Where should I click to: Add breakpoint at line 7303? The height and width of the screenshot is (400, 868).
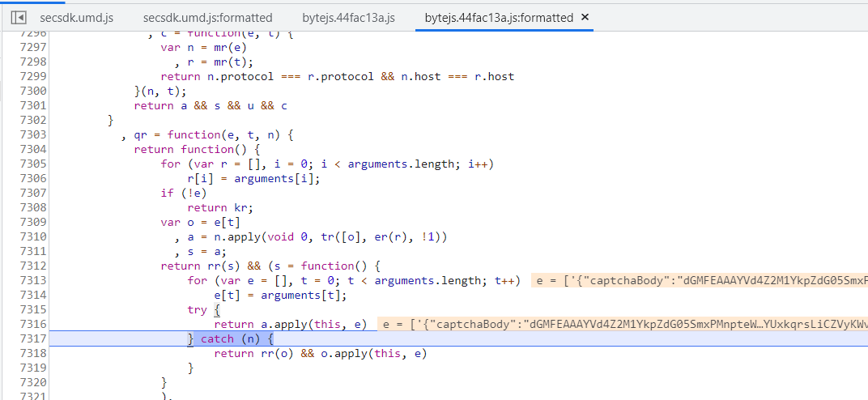(x=32, y=134)
